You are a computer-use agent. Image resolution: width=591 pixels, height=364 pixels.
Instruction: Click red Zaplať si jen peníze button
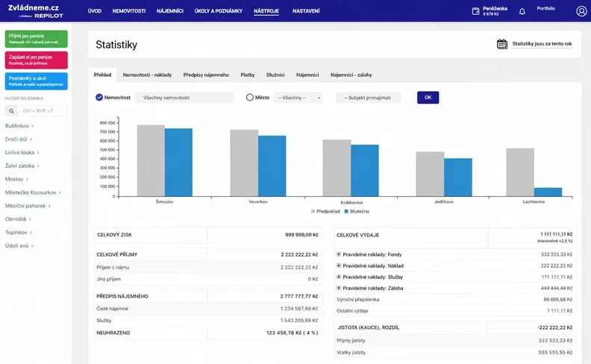(36, 60)
